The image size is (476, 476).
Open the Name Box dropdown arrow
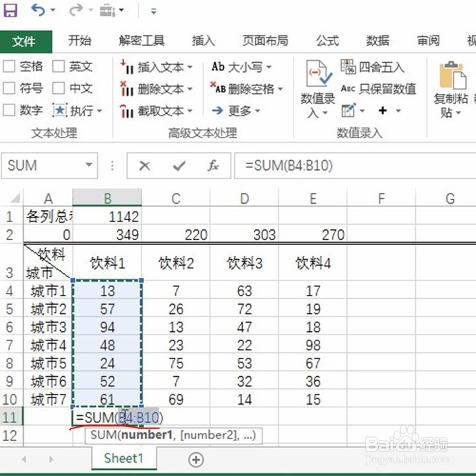89,165
